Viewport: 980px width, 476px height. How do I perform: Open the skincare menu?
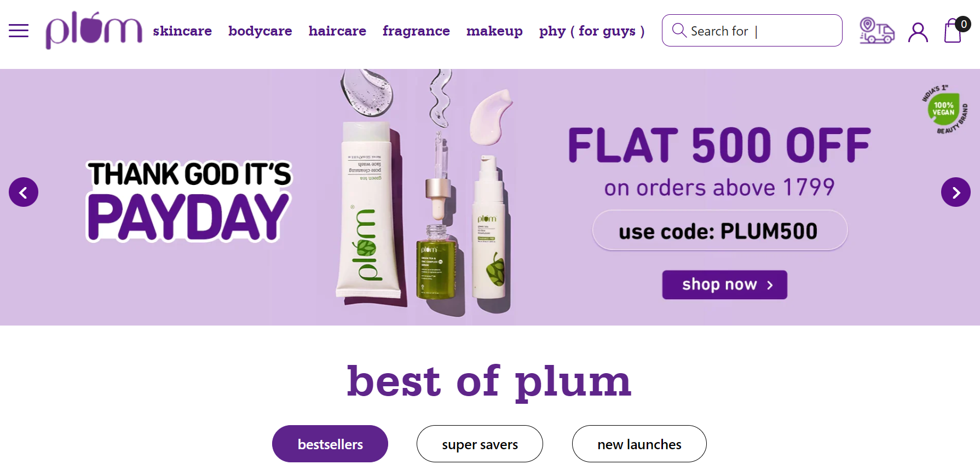point(182,31)
